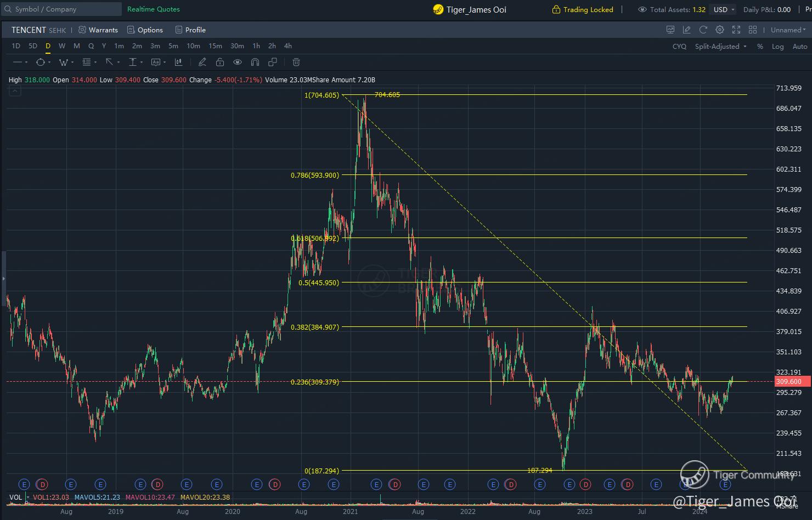Expand the USD currency selector
The image size is (812, 520).
[724, 10]
